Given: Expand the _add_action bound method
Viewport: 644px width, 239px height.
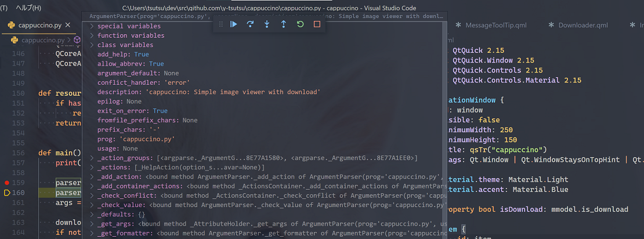Looking at the screenshot, I should [92, 176].
